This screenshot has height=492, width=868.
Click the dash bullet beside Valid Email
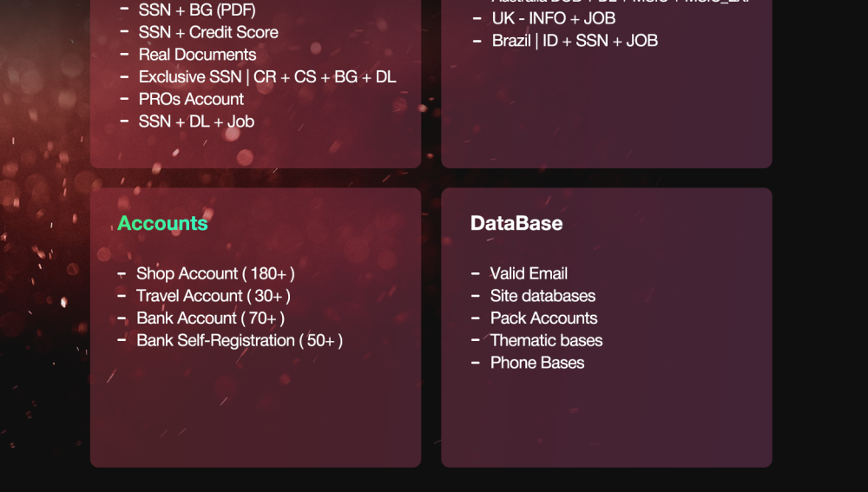476,273
